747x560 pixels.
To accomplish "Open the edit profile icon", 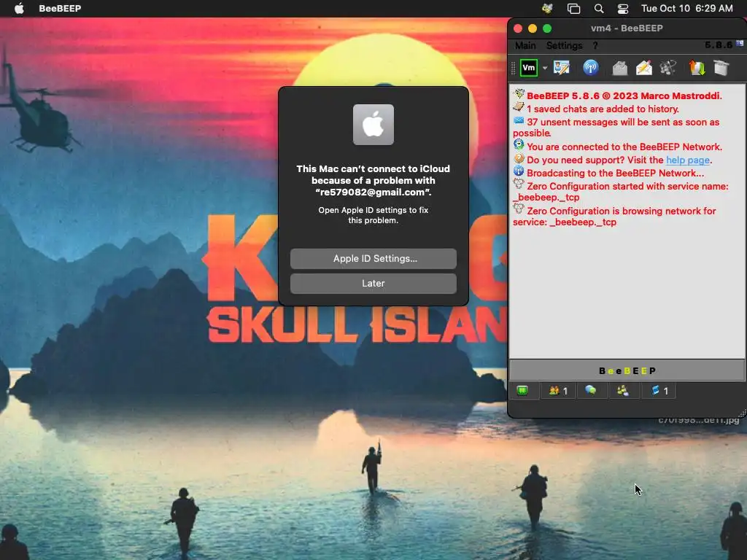I will pyautogui.click(x=562, y=68).
